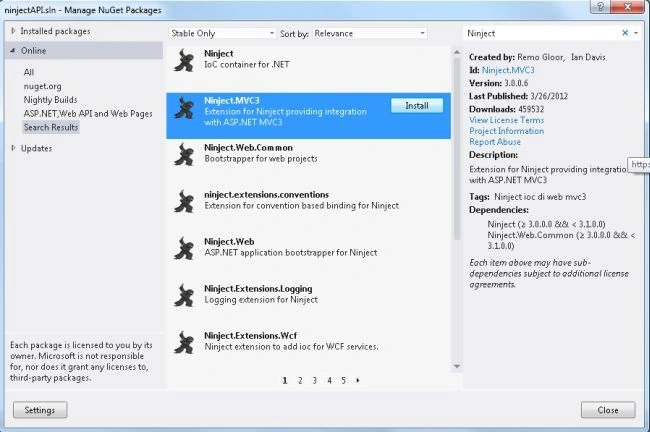The height and width of the screenshot is (432, 650).
Task: Open the Ninject.MVC3 Id link
Action: (508, 70)
